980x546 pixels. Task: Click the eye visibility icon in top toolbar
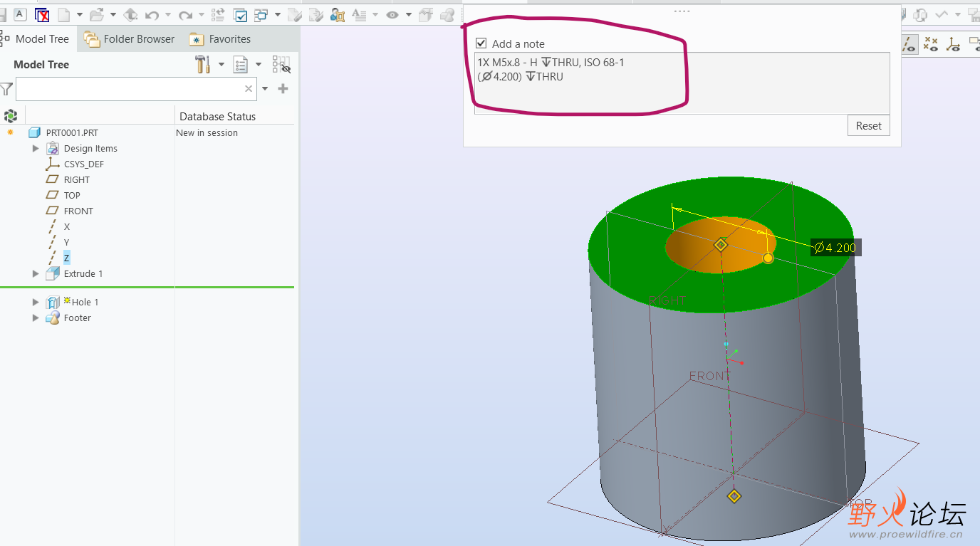[392, 14]
